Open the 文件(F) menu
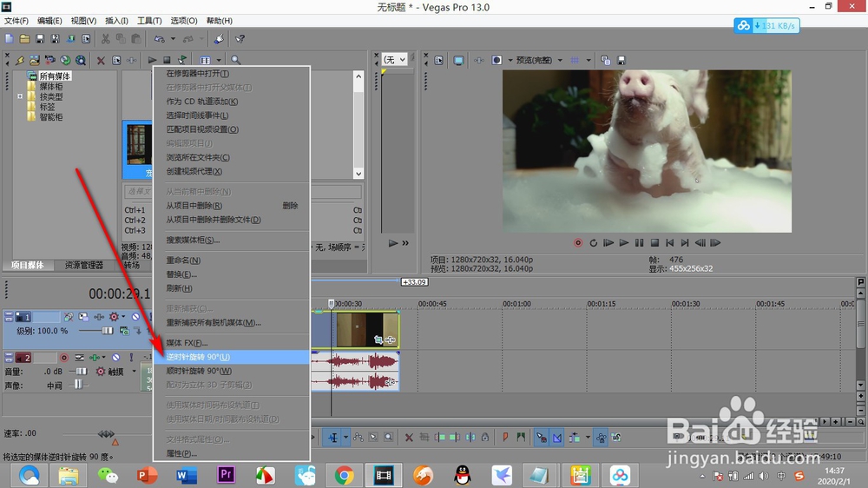868x488 pixels. [16, 21]
